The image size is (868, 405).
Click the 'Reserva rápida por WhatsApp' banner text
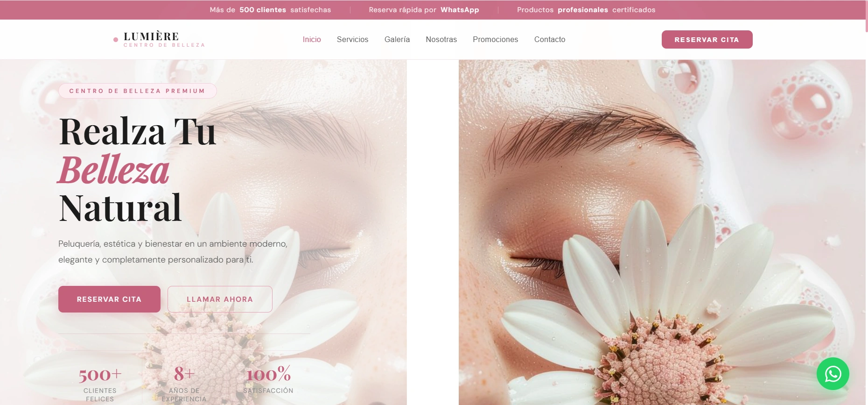point(424,10)
